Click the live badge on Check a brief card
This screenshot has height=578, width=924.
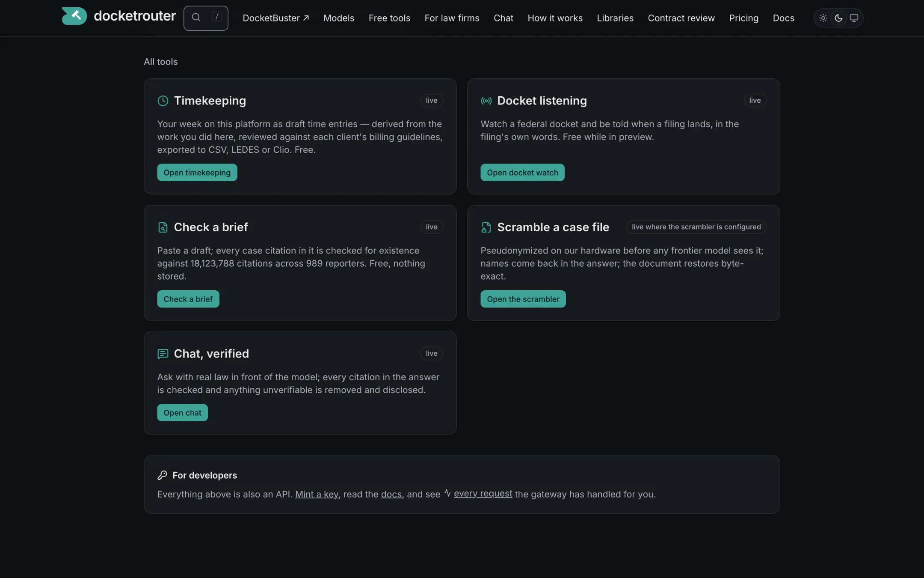(x=431, y=227)
